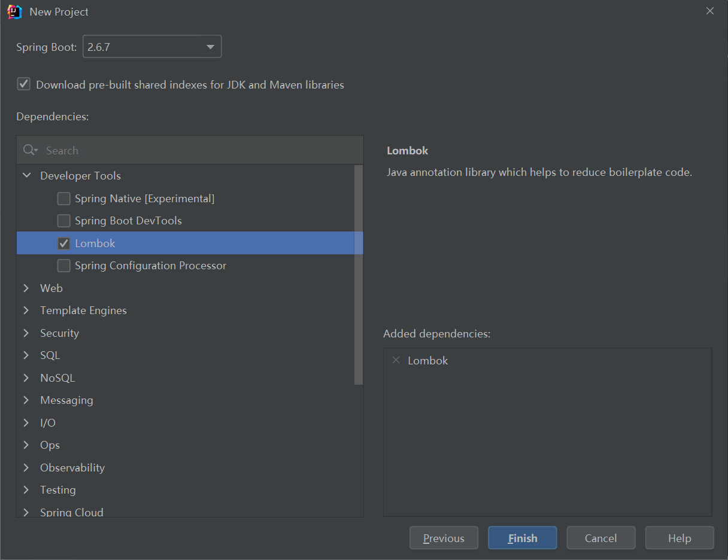Remove Lombok using the X icon
728x560 pixels.
(x=396, y=360)
